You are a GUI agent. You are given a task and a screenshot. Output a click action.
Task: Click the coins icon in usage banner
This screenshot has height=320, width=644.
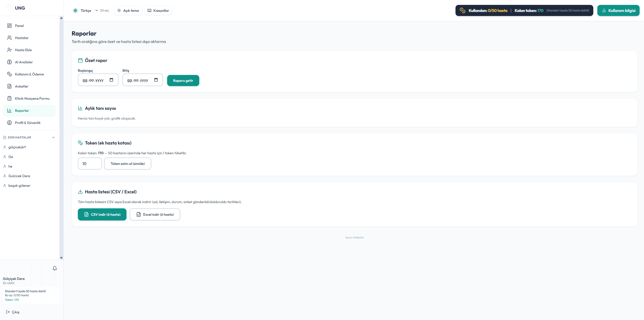463,10
